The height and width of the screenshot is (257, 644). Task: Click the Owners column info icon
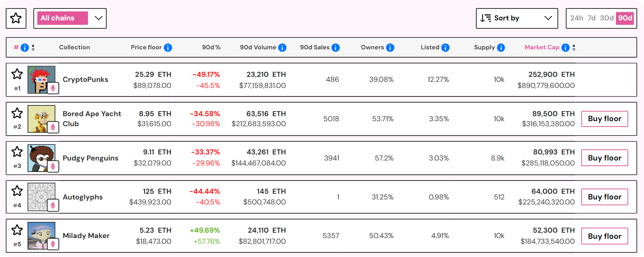[390, 48]
